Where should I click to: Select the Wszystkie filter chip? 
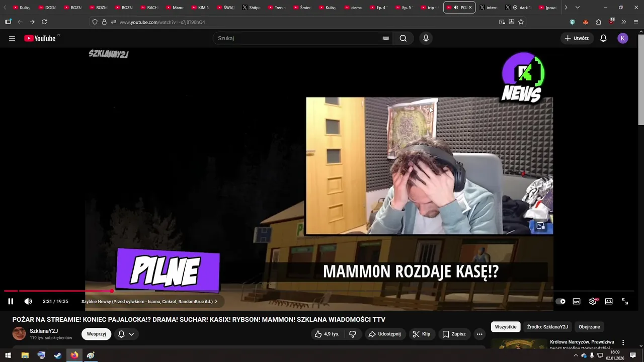pos(506,327)
